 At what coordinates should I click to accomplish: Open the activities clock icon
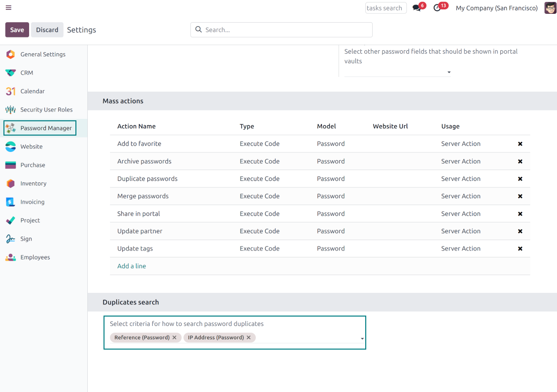pos(437,8)
